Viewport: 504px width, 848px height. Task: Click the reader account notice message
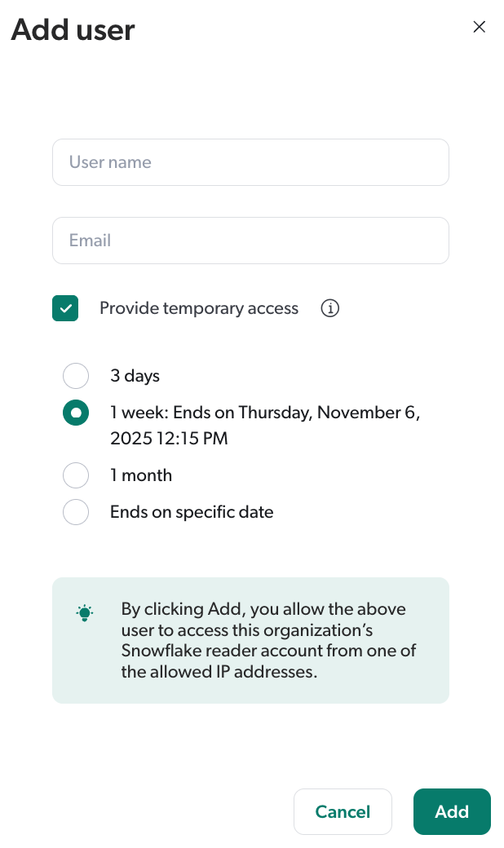[x=267, y=640]
